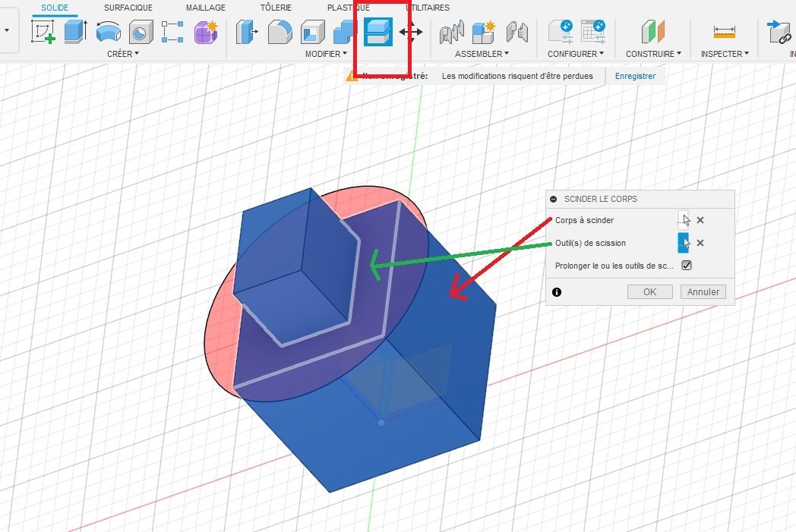Clear the Outil(s) de scission selection
Screen dimensions: 796x532
tap(700, 243)
